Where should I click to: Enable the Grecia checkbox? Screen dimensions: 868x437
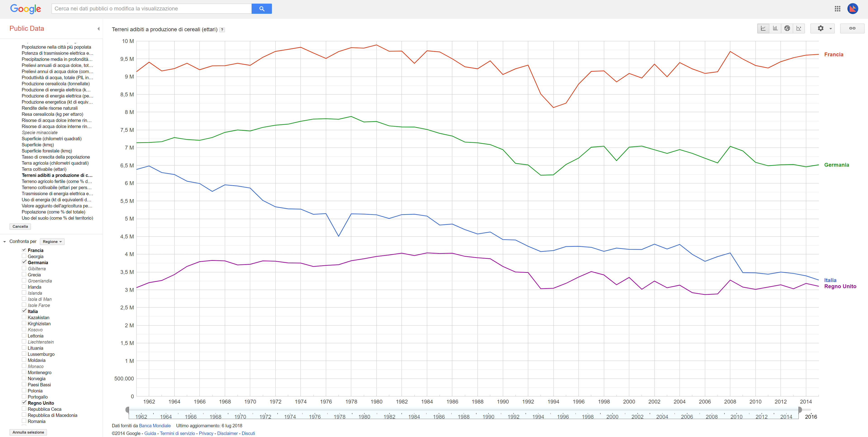point(24,274)
